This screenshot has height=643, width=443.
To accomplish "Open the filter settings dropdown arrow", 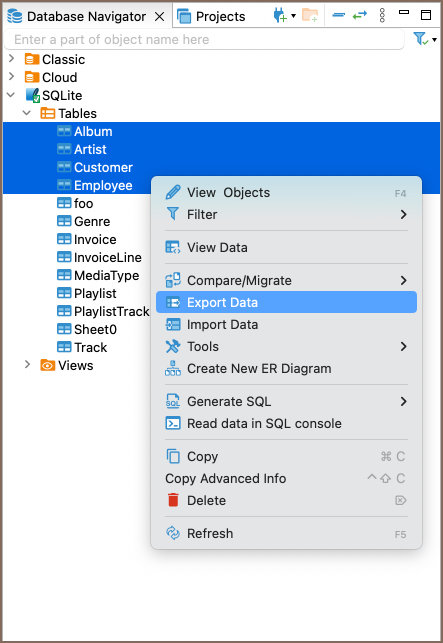I will [434, 40].
